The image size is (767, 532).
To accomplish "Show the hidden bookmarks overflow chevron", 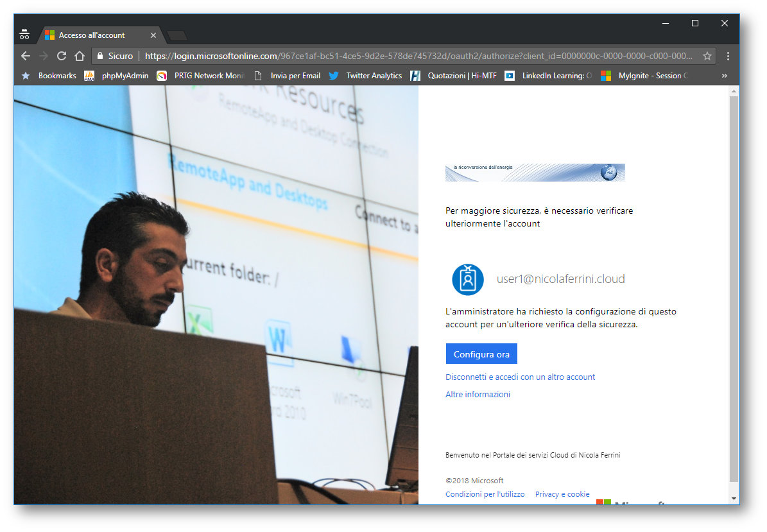I will coord(725,75).
